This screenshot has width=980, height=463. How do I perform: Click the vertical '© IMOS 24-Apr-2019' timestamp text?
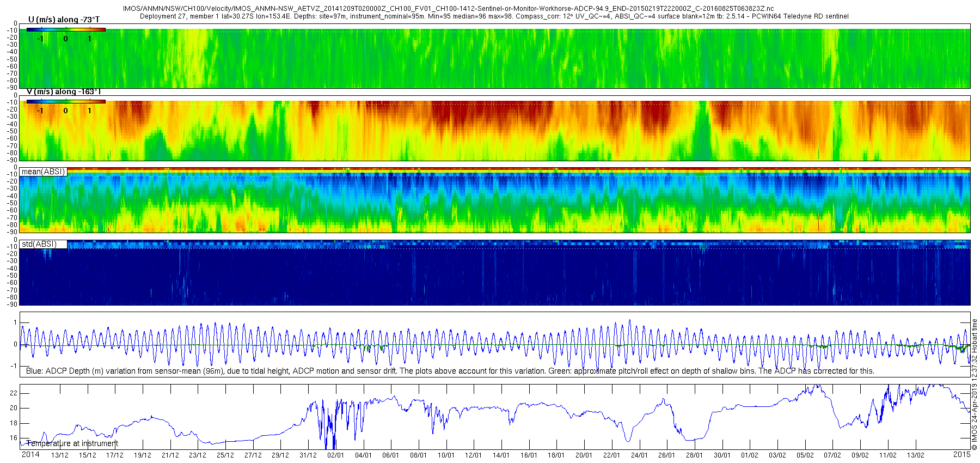[x=975, y=384]
